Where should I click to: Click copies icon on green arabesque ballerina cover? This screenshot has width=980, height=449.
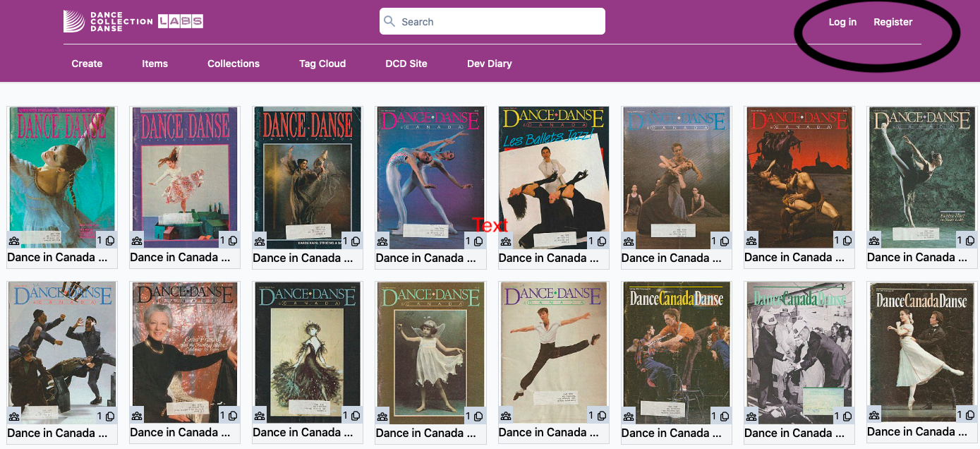click(x=969, y=241)
